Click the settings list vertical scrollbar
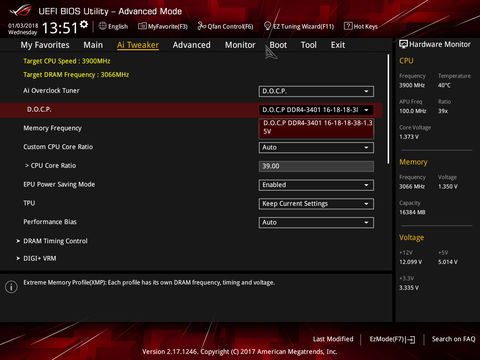480x360 pixels. [388, 109]
